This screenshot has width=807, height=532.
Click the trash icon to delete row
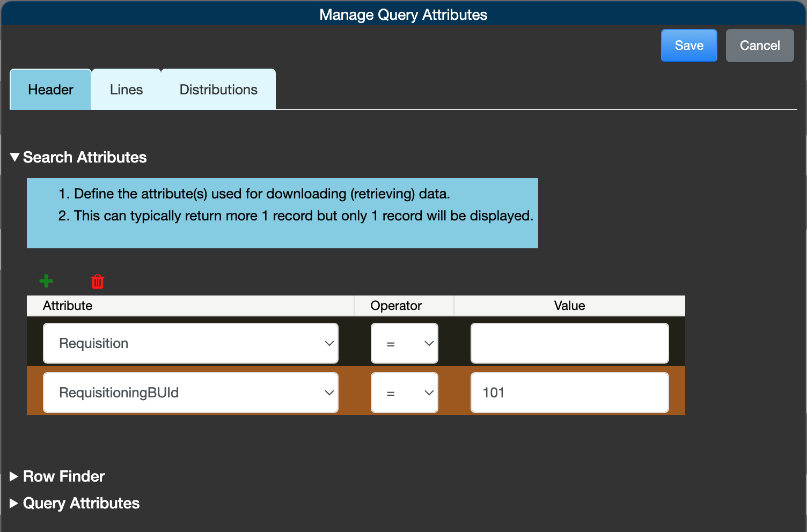pos(97,281)
